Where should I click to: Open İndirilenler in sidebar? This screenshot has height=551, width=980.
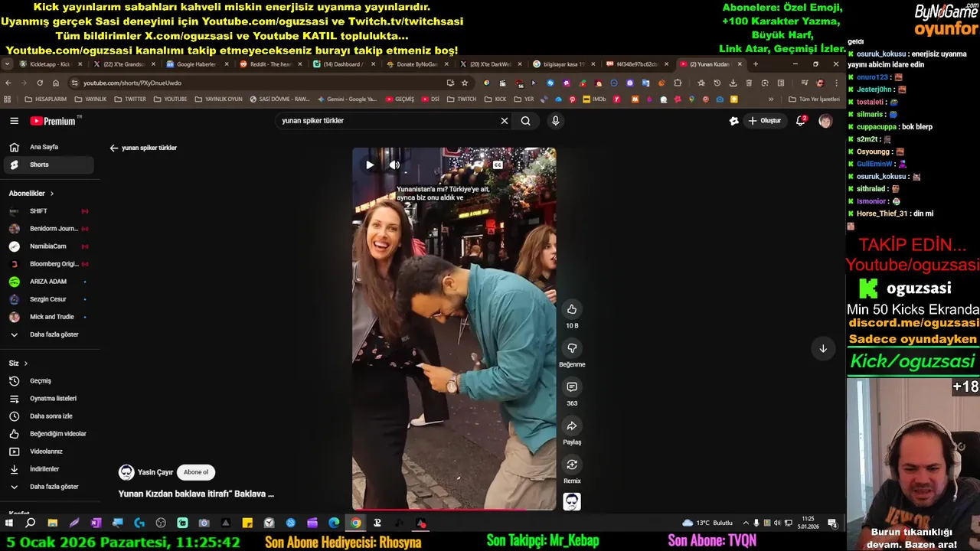[x=50, y=469]
